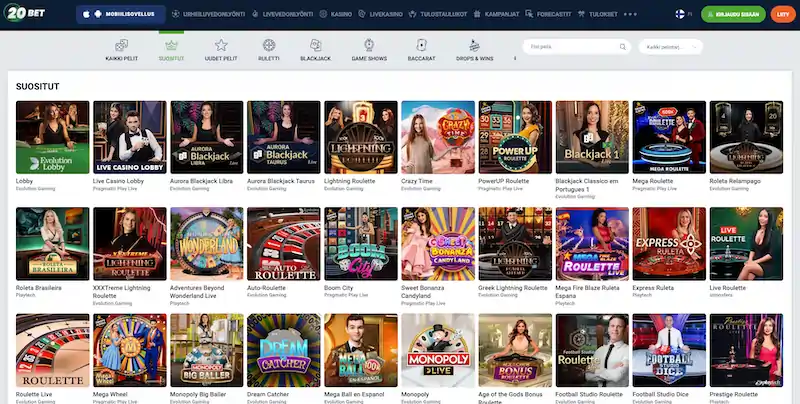Open the Monopoly Live thumbnail
Screen dimensions: 800x404
(x=438, y=350)
